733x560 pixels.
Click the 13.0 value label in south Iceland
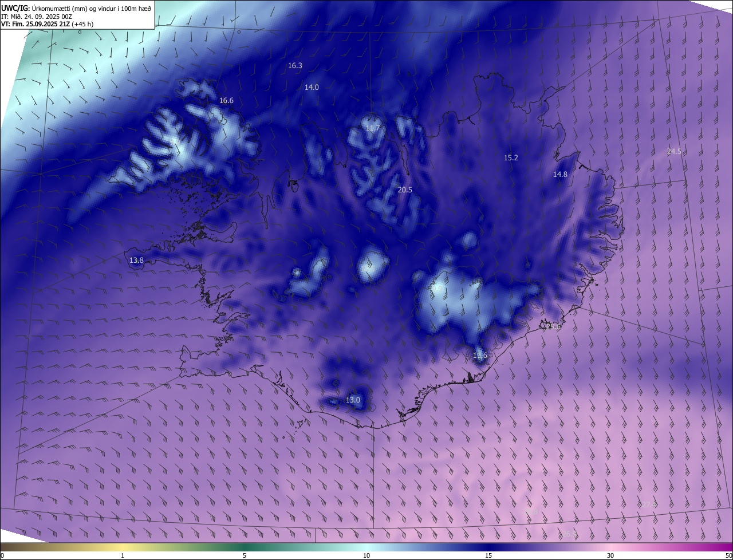[353, 400]
